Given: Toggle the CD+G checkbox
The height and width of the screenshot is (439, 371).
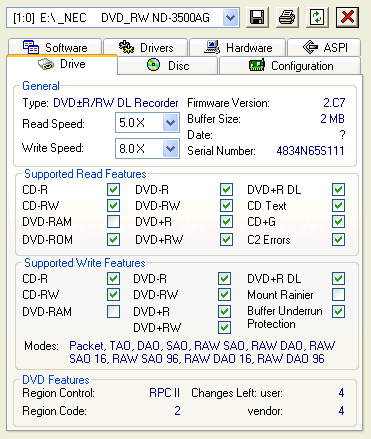Looking at the screenshot, I should tap(338, 222).
